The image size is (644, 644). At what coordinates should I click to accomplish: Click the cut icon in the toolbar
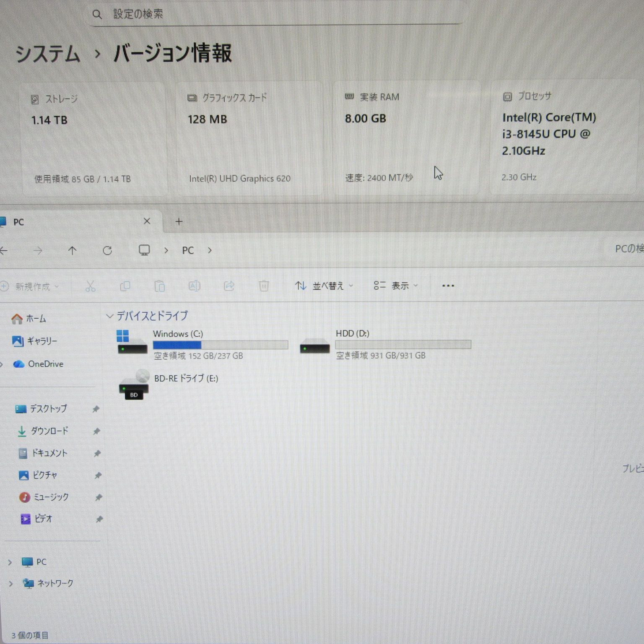click(90, 286)
